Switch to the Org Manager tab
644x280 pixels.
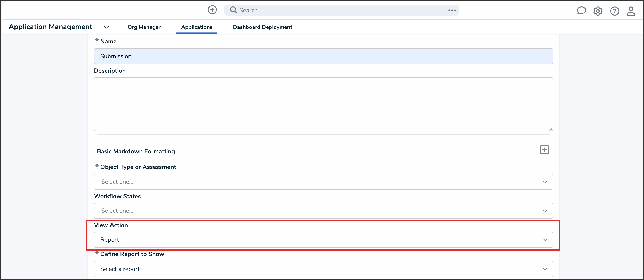(x=144, y=27)
